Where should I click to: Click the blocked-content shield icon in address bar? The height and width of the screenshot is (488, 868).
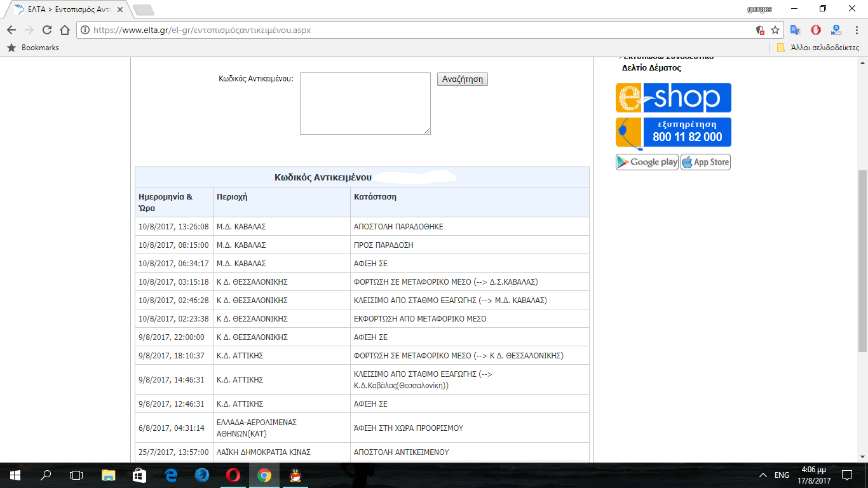click(760, 30)
